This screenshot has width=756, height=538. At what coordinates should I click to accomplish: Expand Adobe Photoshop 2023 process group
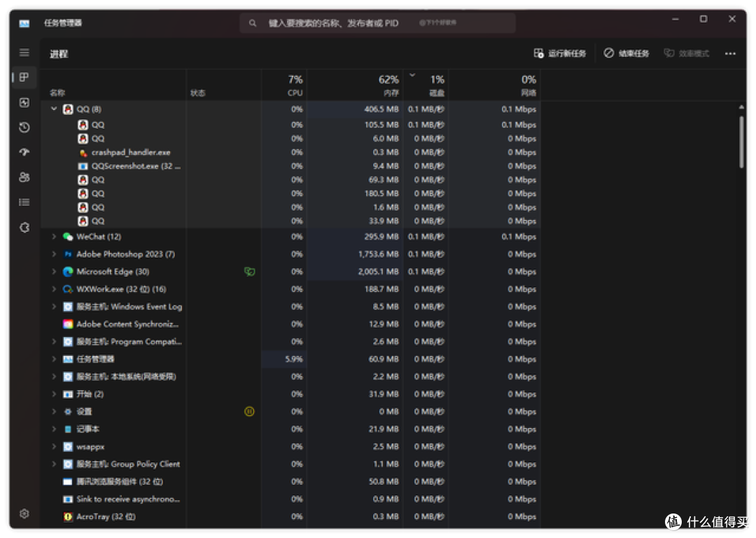54,254
